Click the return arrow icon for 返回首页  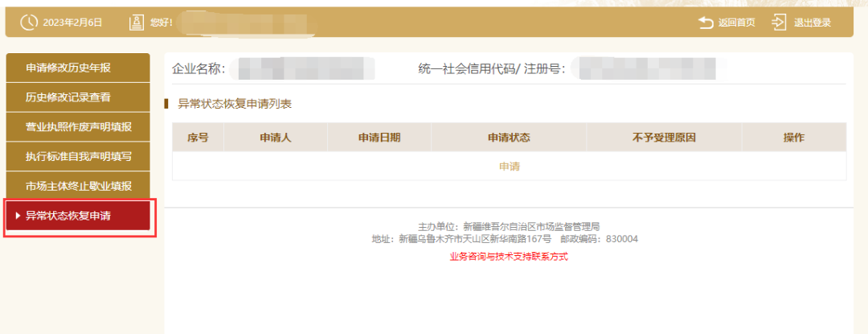point(706,23)
